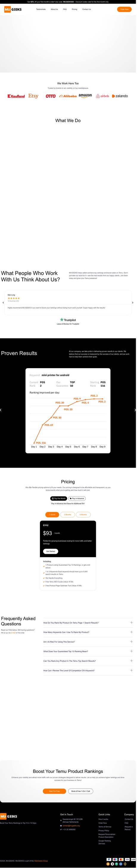Click the orange Order Now button
Image resolution: width=137 pixels, height=868 pixels.
(x=125, y=10)
